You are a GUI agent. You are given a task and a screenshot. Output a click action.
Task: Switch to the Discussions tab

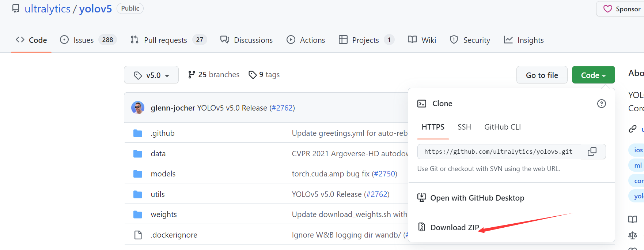click(x=246, y=40)
